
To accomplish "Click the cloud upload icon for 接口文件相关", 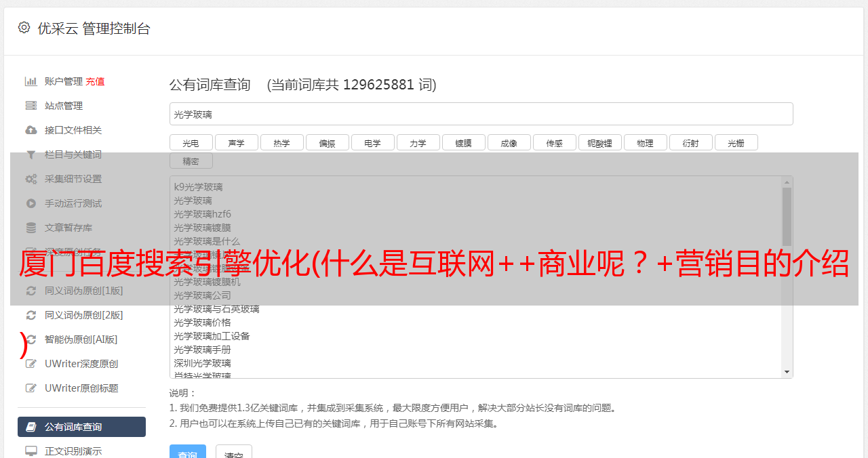I will [x=31, y=130].
